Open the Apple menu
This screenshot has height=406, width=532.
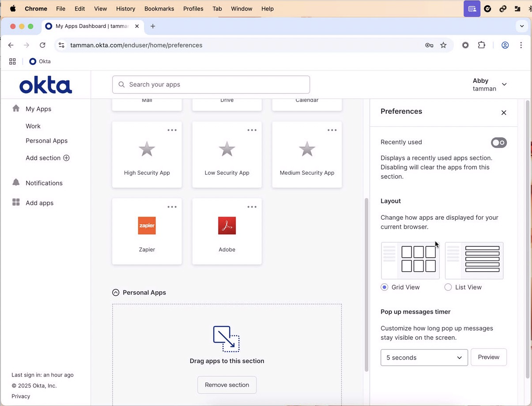click(13, 8)
